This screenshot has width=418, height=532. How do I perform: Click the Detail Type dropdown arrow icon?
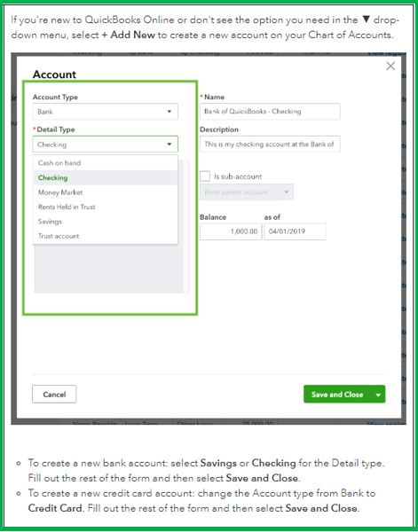(170, 145)
